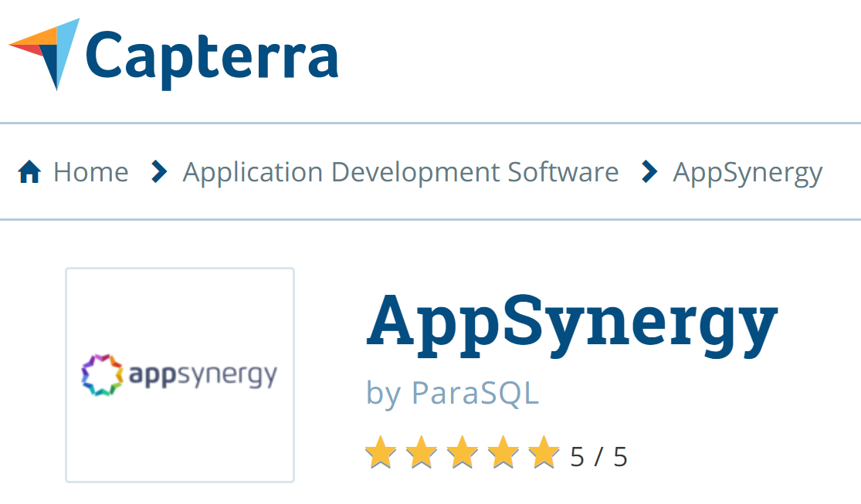Go to Application Development Software breadcrumb
This screenshot has height=504, width=861.
coord(401,172)
